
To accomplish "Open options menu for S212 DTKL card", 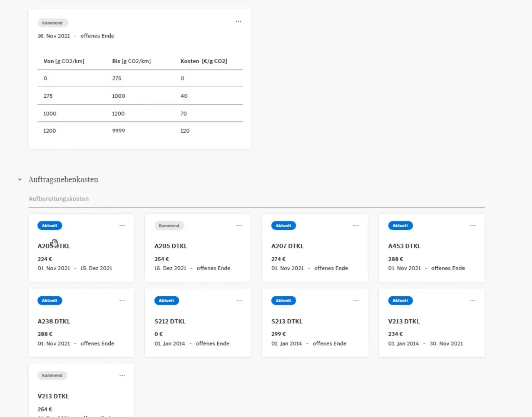I will pos(239,300).
